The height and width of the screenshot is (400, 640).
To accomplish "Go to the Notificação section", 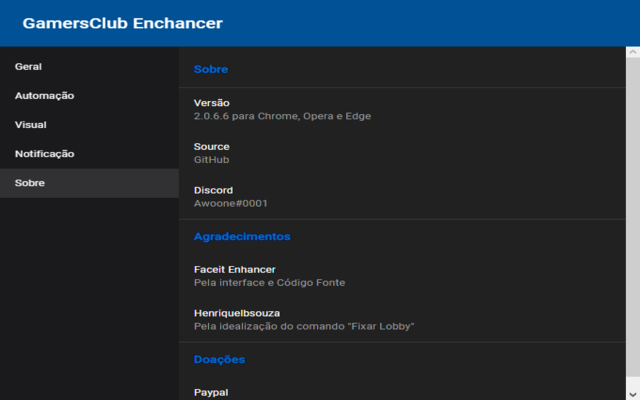I will (x=89, y=154).
